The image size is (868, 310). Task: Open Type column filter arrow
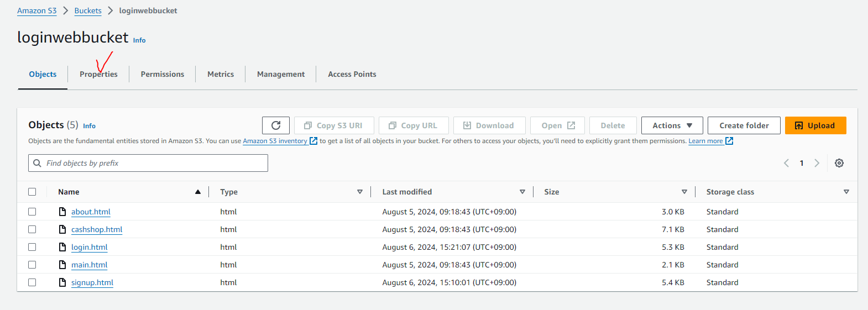(x=360, y=192)
